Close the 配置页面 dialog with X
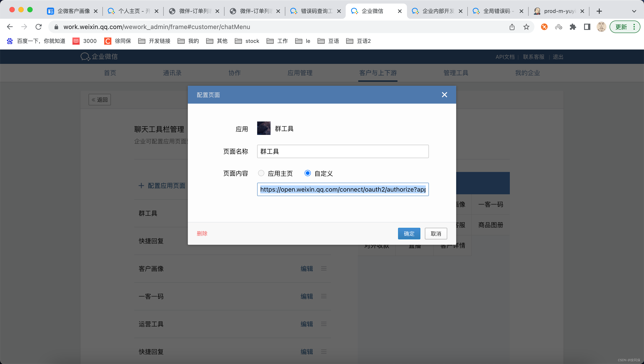Viewport: 644px width, 364px height. (444, 95)
